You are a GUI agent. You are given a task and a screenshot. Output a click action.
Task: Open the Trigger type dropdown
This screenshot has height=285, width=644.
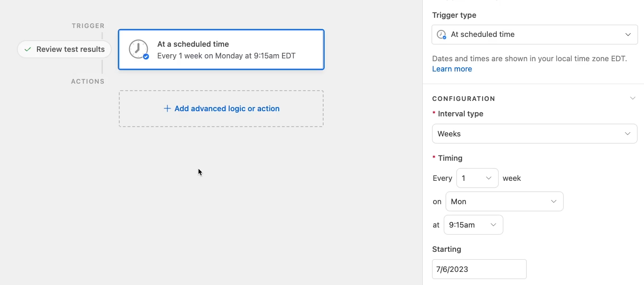click(535, 35)
